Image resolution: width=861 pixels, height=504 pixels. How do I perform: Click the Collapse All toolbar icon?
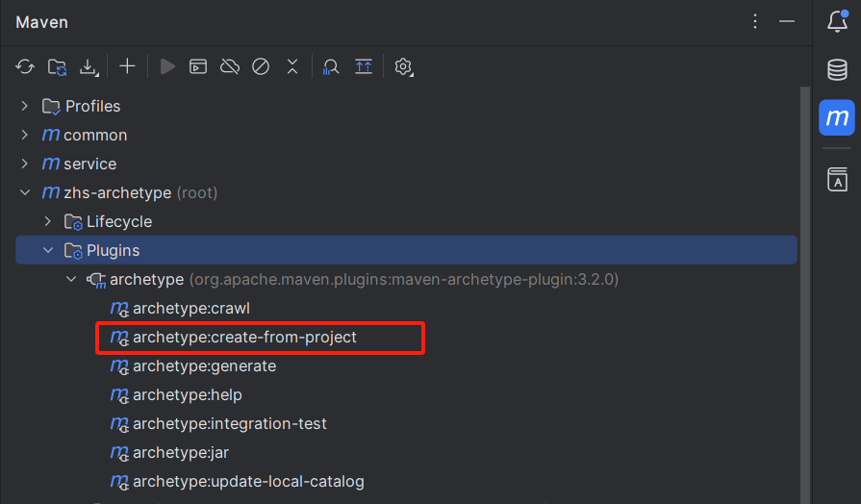[292, 66]
